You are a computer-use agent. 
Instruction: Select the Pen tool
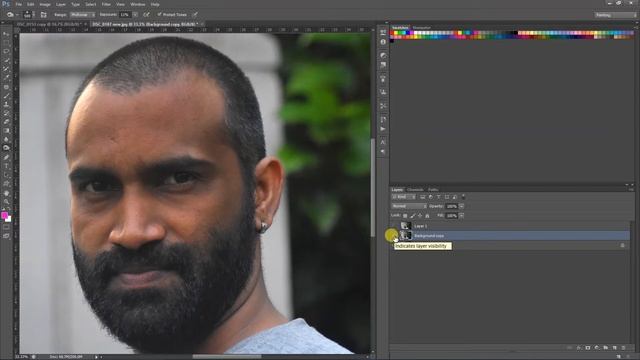click(6, 157)
